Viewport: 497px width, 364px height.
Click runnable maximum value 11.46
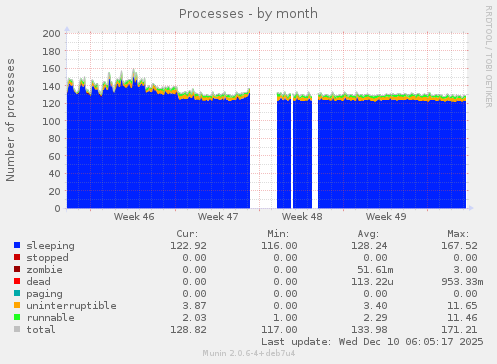click(462, 318)
